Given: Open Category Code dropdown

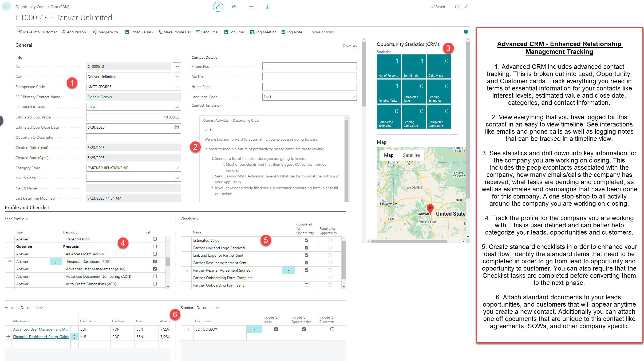Looking at the screenshot, I should 177,168.
